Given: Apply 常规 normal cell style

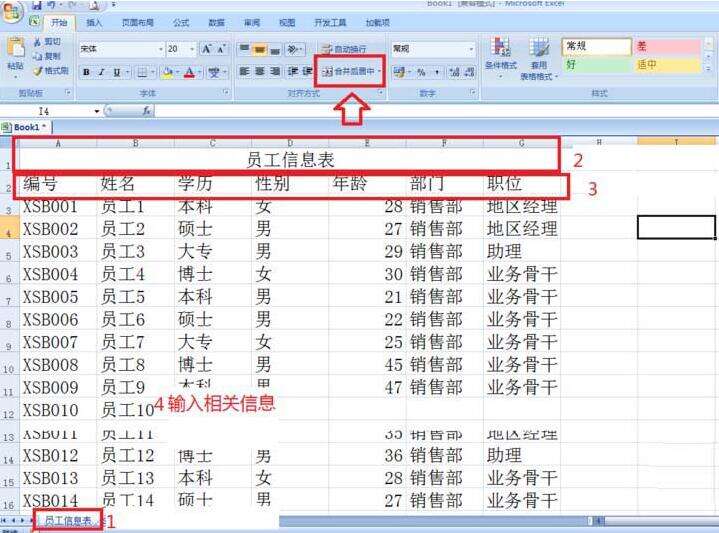Looking at the screenshot, I should coord(597,46).
